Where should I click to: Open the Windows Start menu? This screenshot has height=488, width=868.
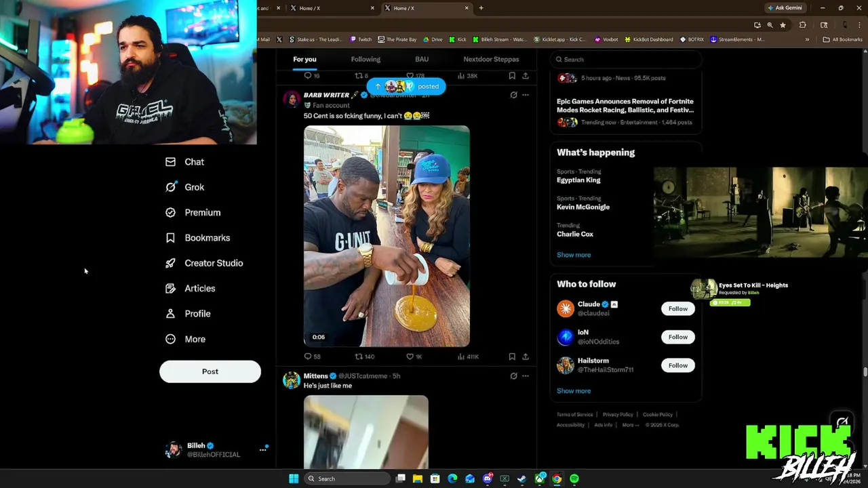coord(294,479)
